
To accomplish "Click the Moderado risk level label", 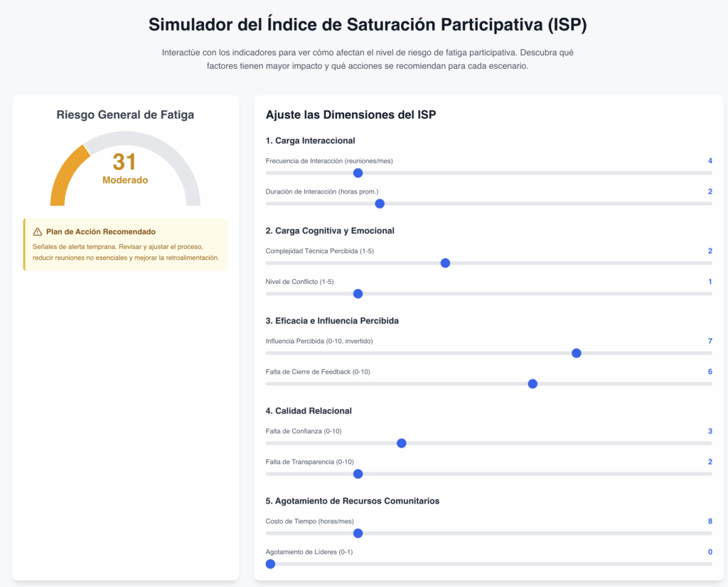I will pos(125,181).
